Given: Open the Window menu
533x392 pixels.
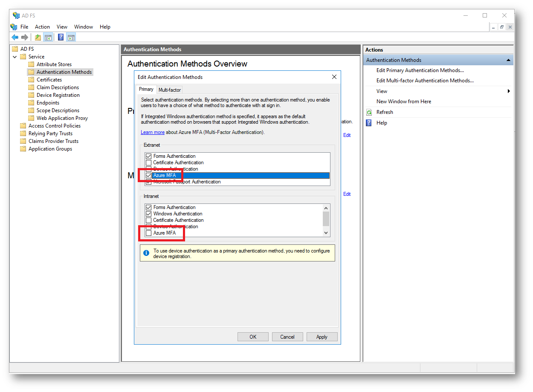Looking at the screenshot, I should coord(84,27).
